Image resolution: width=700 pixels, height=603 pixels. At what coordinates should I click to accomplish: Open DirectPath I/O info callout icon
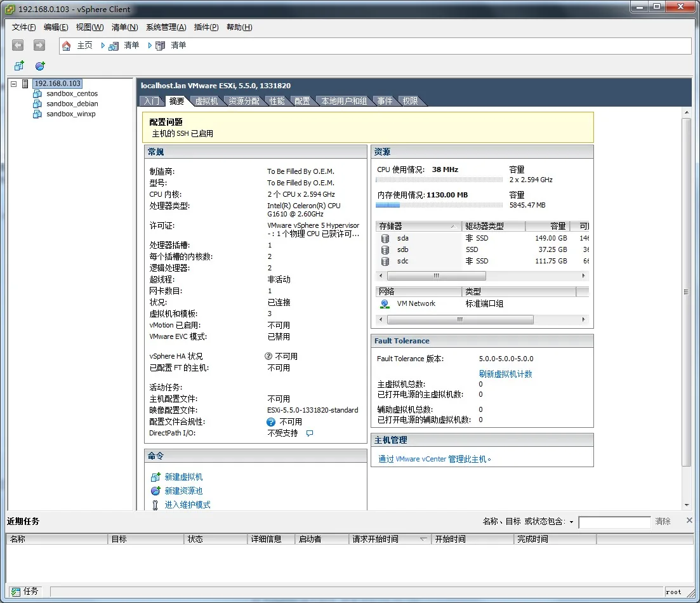pyautogui.click(x=310, y=434)
